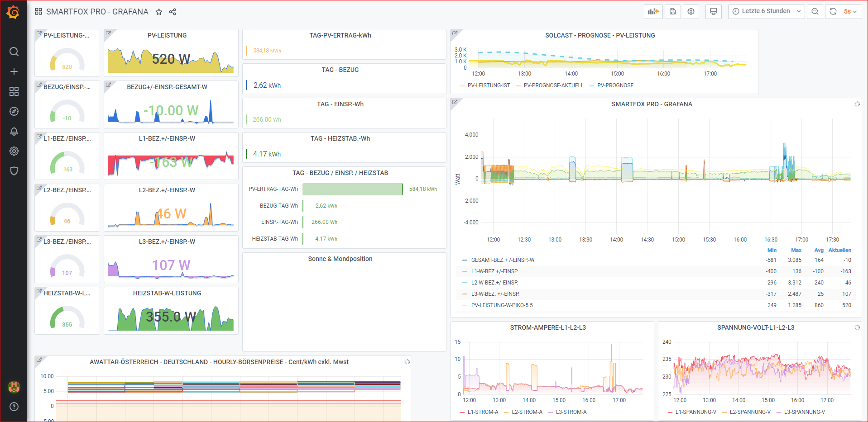Click the SMARTFOX PRO - GRAFANA dashboard title
The height and width of the screenshot is (422, 868).
click(x=97, y=12)
